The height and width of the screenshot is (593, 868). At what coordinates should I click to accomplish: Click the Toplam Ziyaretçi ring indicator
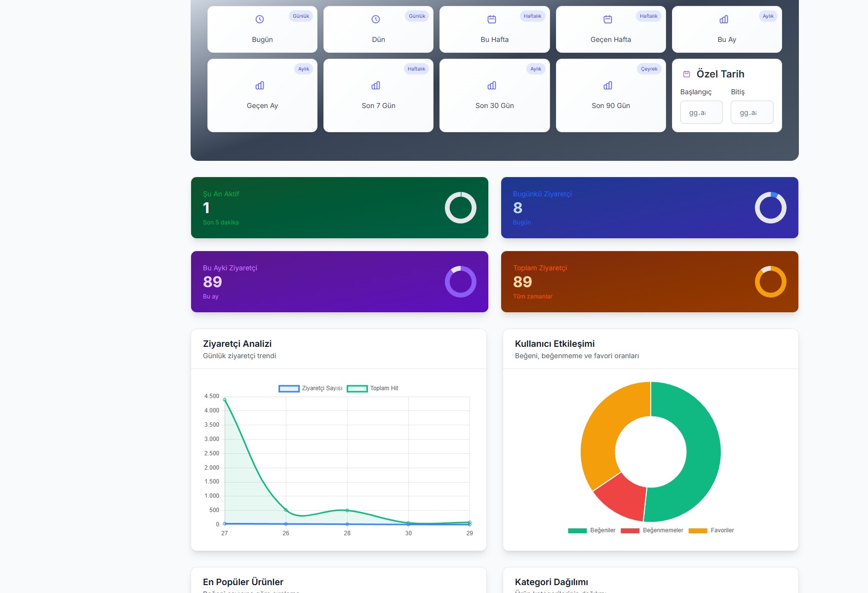(x=770, y=282)
